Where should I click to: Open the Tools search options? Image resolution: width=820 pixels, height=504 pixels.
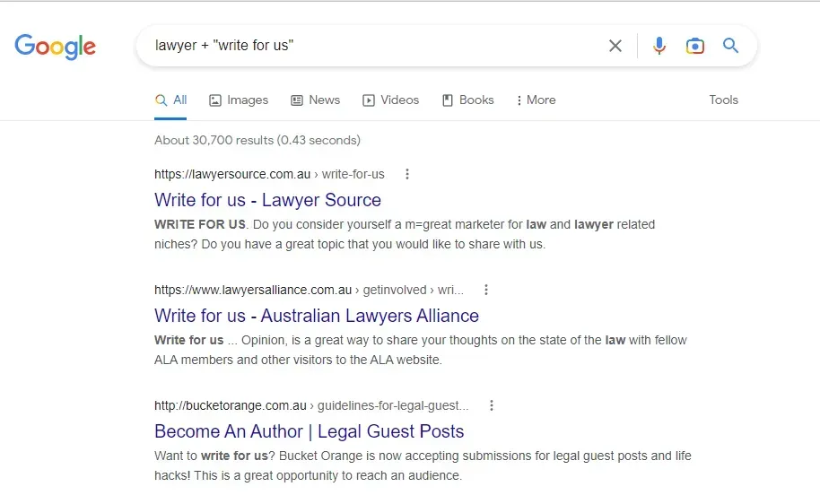click(x=723, y=100)
